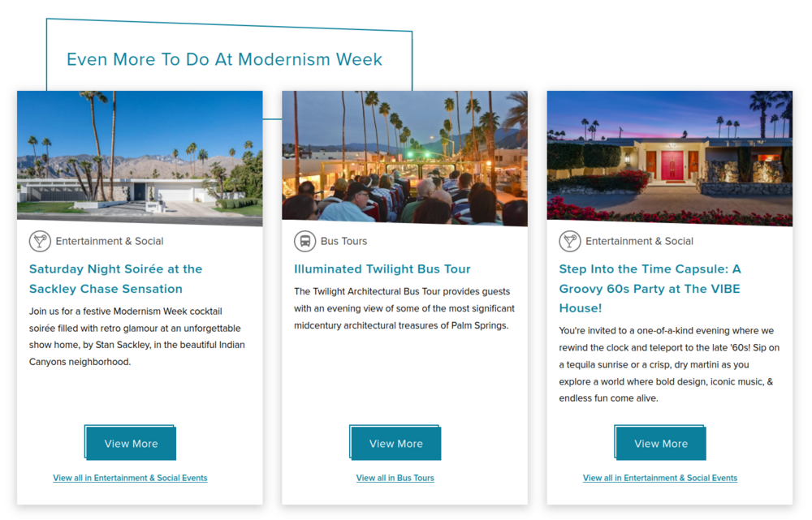View all Entertainment & Social Events, third card
812x520 pixels.
[659, 478]
